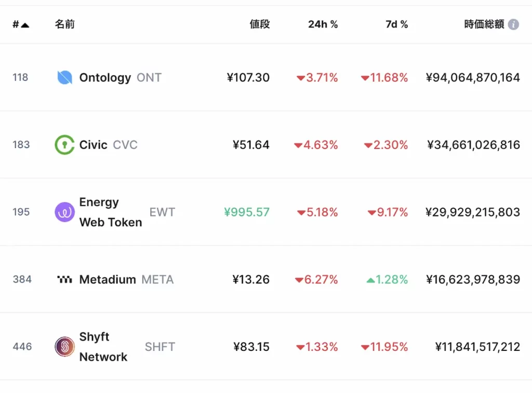532x393 pixels.
Task: Click the Ontology coin logo icon
Action: click(x=64, y=77)
